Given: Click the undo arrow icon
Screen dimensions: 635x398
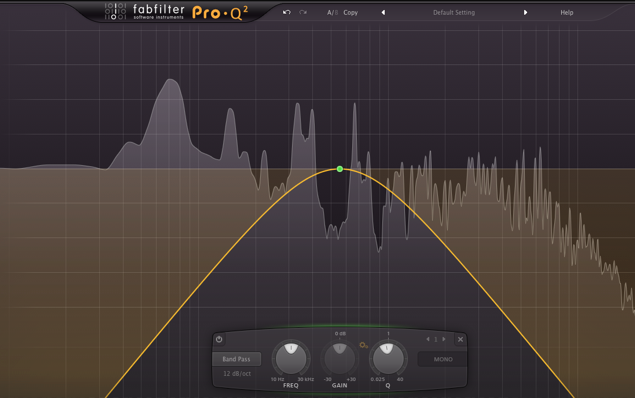Looking at the screenshot, I should [x=287, y=12].
